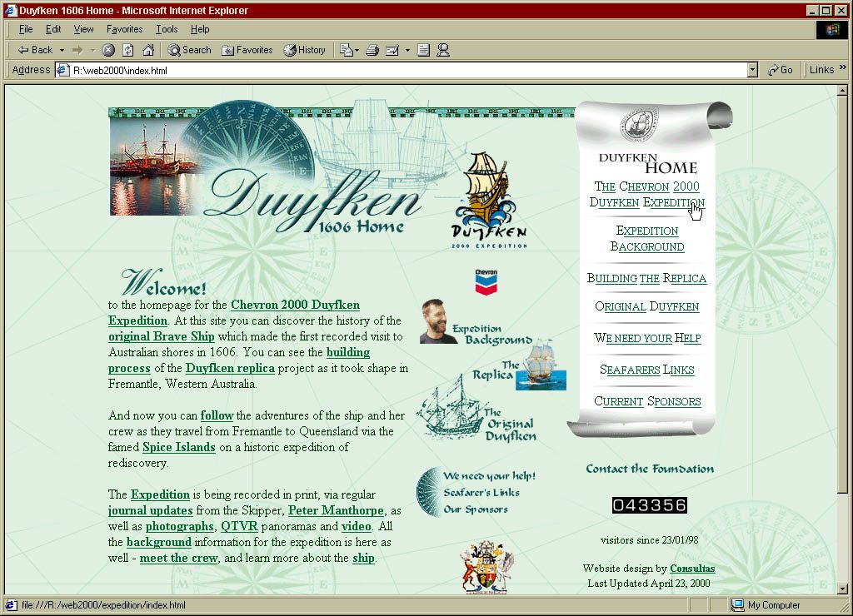Click the Refresh page icon
This screenshot has height=616, width=853.
click(x=127, y=50)
